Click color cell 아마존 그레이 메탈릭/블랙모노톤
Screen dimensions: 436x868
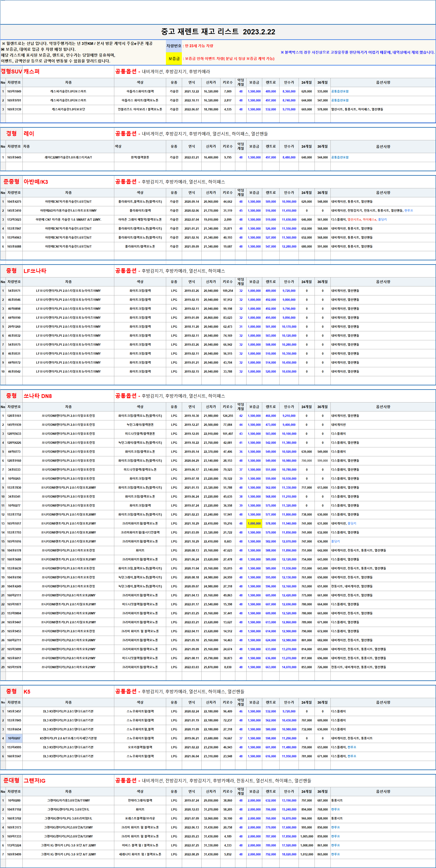(x=140, y=220)
